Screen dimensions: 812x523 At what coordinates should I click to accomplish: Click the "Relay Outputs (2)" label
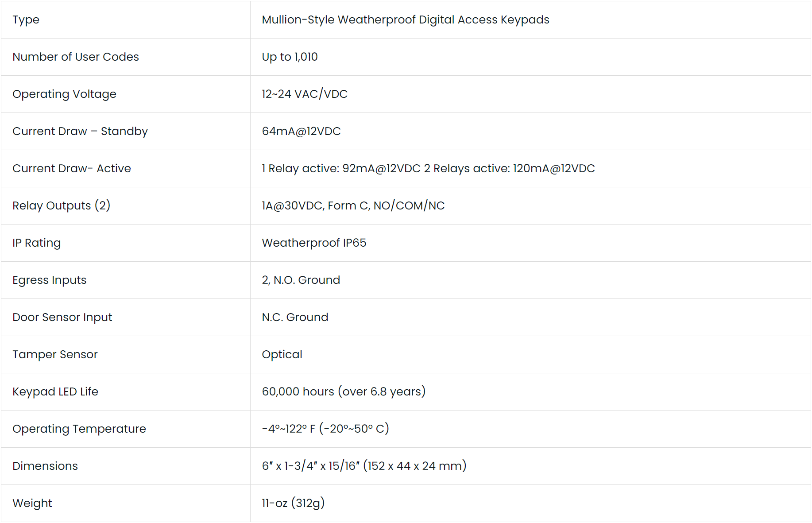click(61, 206)
